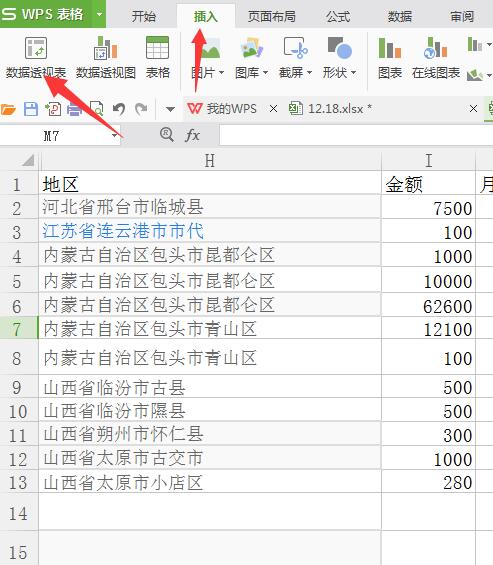Screen dimensions: 493x565
Task: Select row 7 header
Action: [x=18, y=328]
